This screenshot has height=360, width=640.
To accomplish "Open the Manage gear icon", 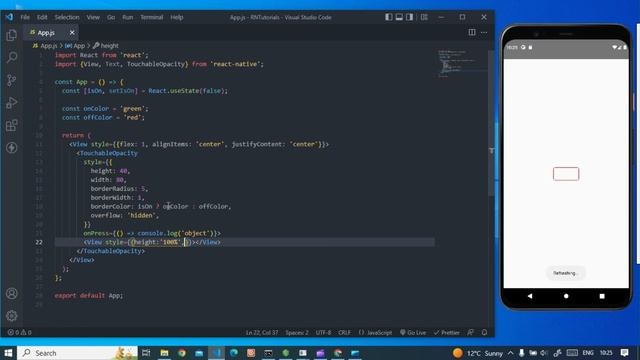I will pyautogui.click(x=11, y=316).
